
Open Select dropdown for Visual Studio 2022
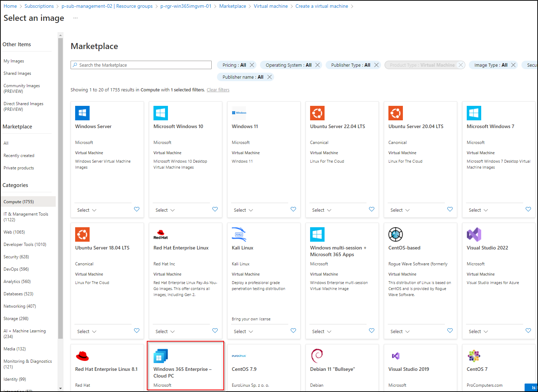click(478, 332)
